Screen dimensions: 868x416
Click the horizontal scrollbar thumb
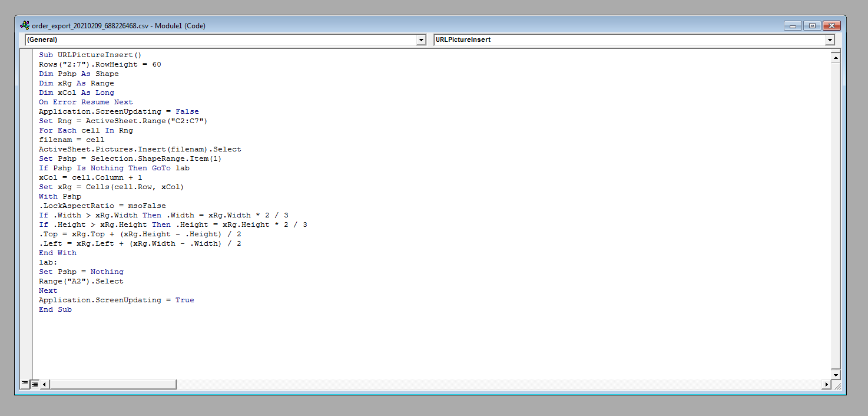pyautogui.click(x=113, y=384)
